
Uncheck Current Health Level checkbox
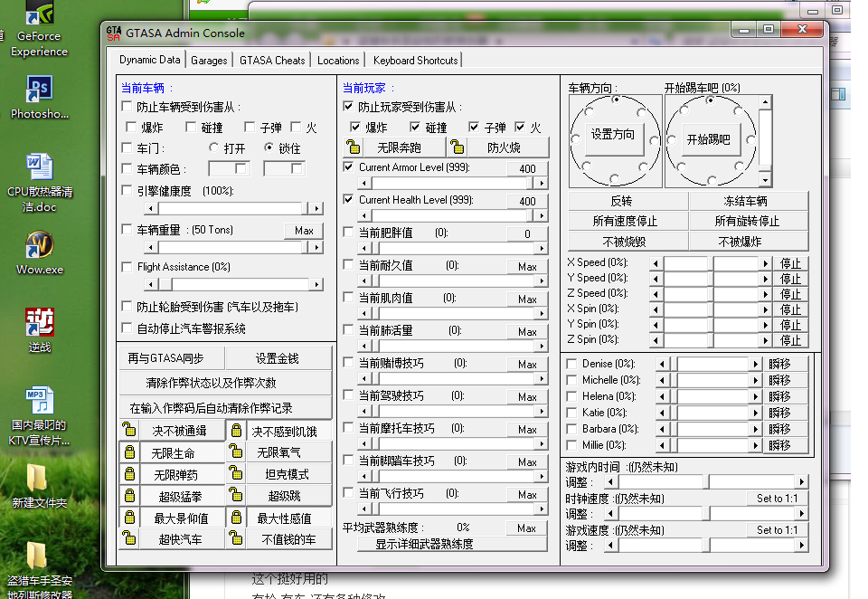348,199
